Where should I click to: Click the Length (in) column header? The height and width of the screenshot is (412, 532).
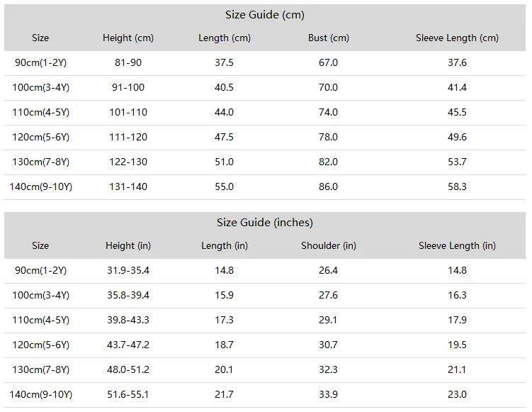coord(225,245)
